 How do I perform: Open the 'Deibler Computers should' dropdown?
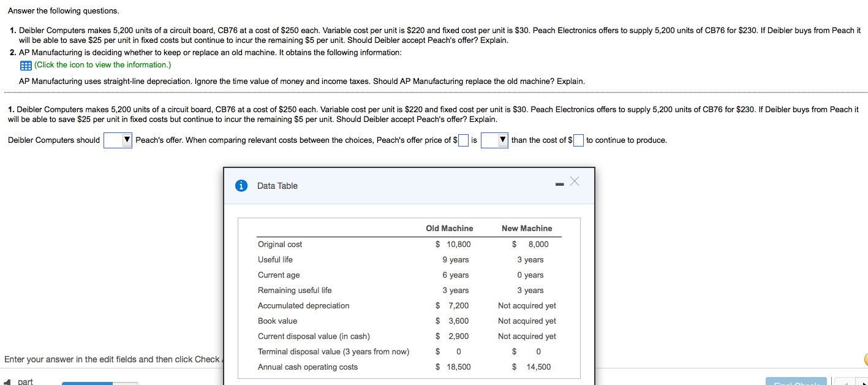118,140
